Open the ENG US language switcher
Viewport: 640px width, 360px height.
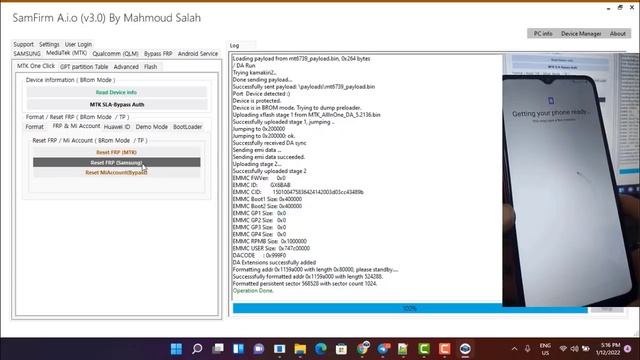pyautogui.click(x=545, y=349)
